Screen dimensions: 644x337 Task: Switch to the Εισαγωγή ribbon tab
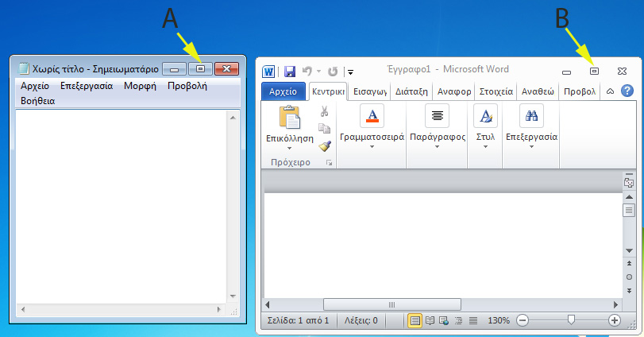pyautogui.click(x=370, y=91)
